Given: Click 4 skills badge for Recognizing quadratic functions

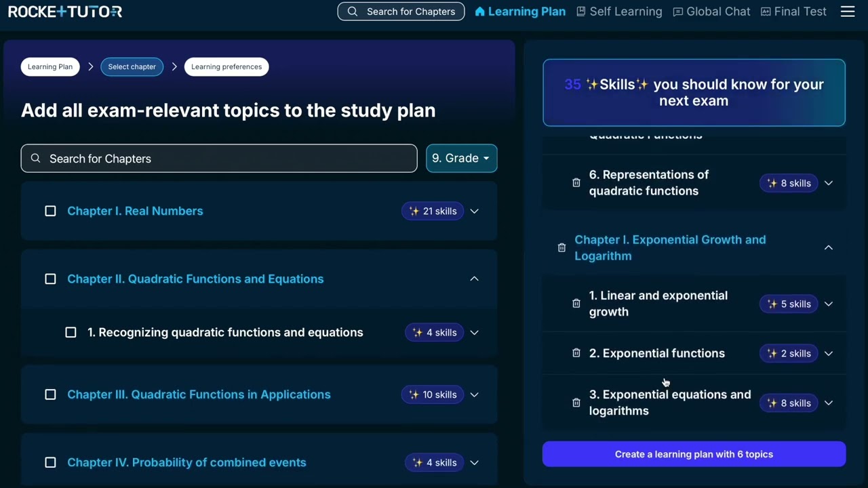Looking at the screenshot, I should click(435, 333).
